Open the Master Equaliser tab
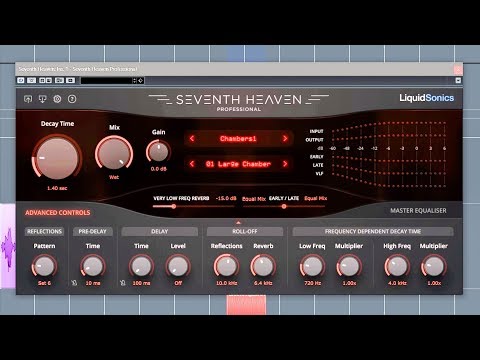The width and height of the screenshot is (480, 360). click(418, 211)
